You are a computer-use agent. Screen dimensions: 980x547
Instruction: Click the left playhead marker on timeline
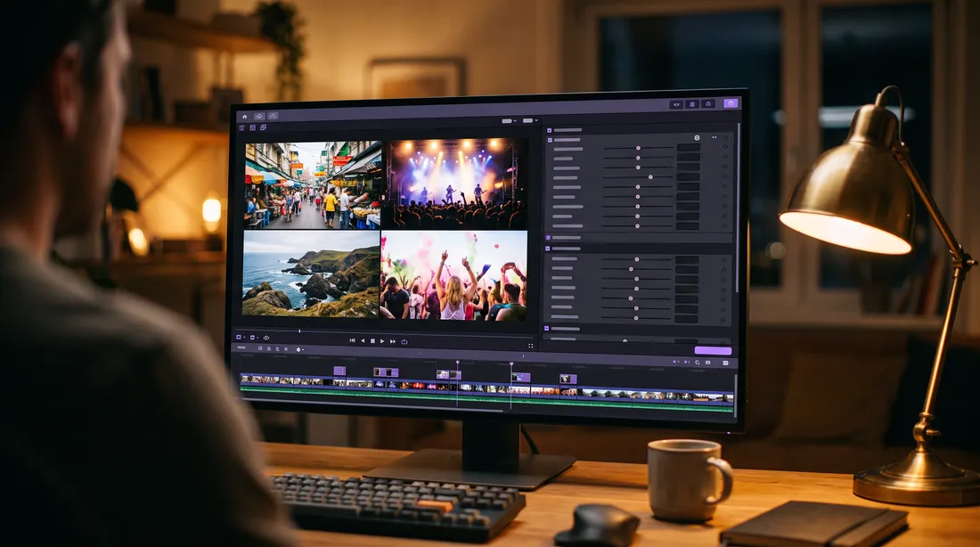(x=458, y=363)
